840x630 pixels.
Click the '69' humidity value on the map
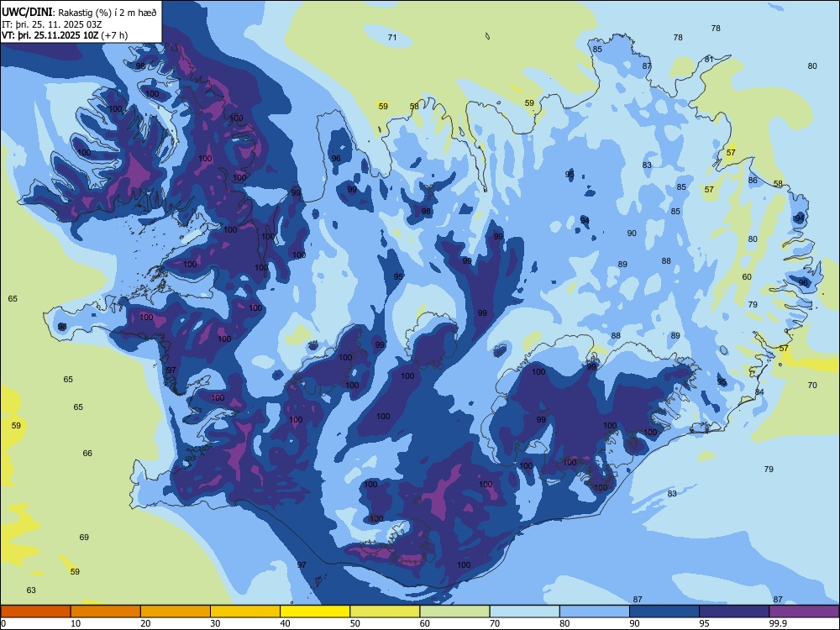84,538
